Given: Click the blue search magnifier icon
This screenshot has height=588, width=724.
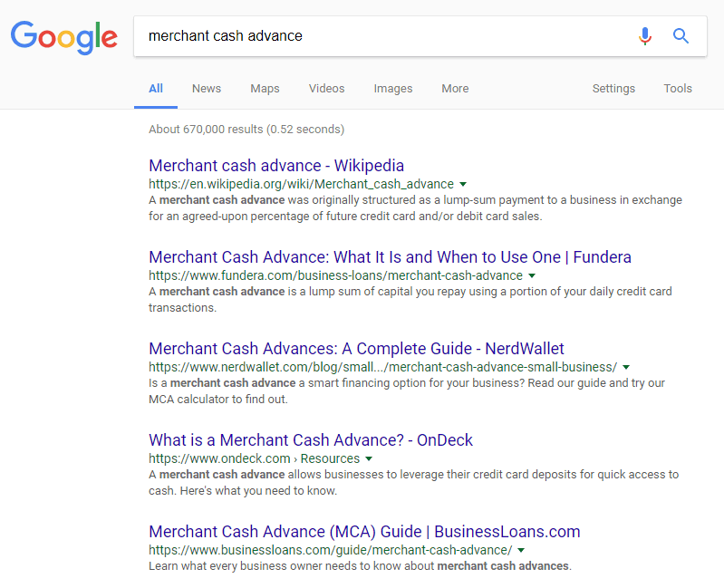Looking at the screenshot, I should click(x=681, y=36).
